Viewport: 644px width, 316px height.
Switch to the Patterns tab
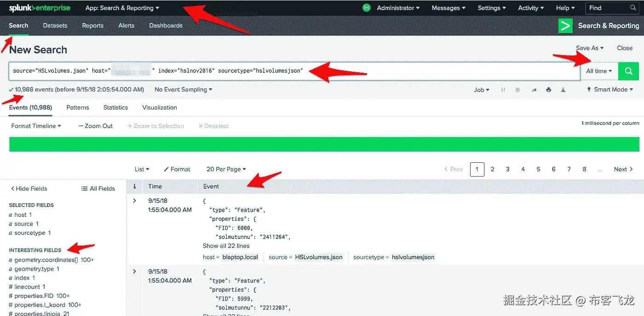pos(78,107)
